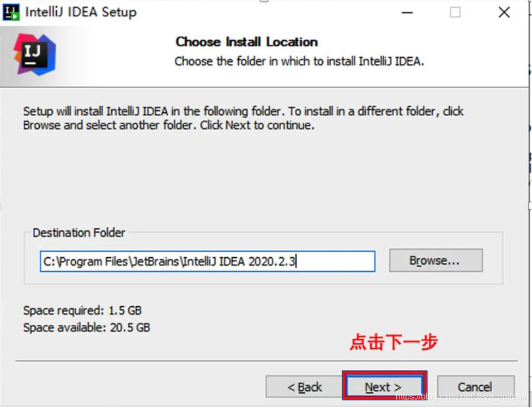Select the 'Space available: 20.5 GB' text
532x407 pixels.
87,327
